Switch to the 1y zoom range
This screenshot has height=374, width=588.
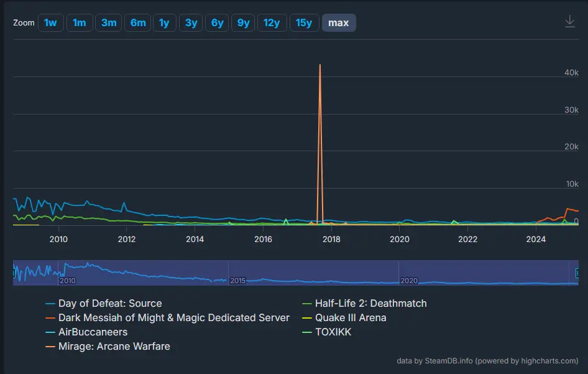(164, 22)
